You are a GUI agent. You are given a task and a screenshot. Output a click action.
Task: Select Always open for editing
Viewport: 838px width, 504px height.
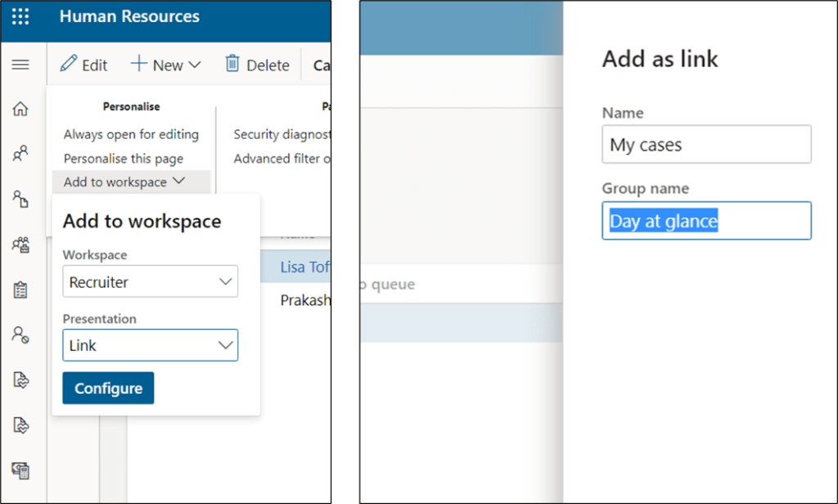pyautogui.click(x=131, y=134)
